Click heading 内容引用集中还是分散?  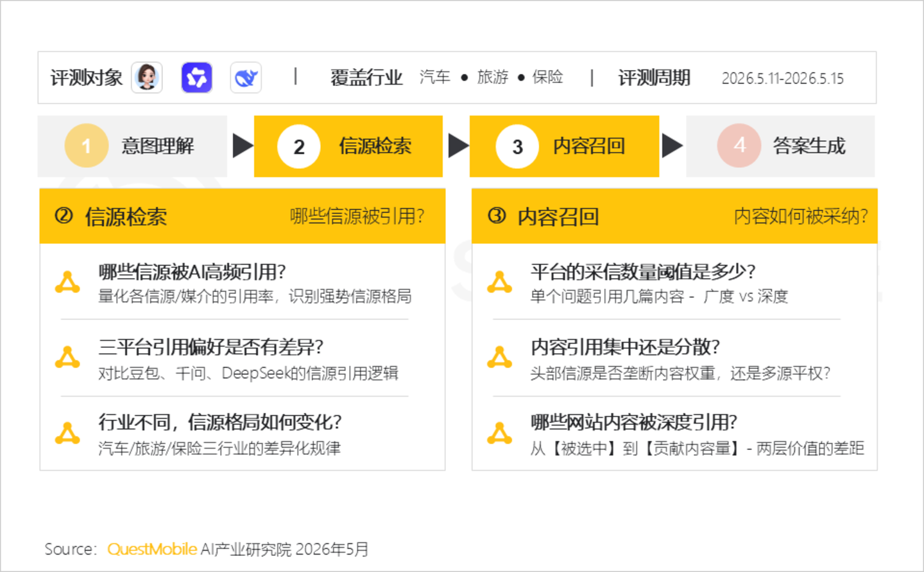(x=625, y=347)
